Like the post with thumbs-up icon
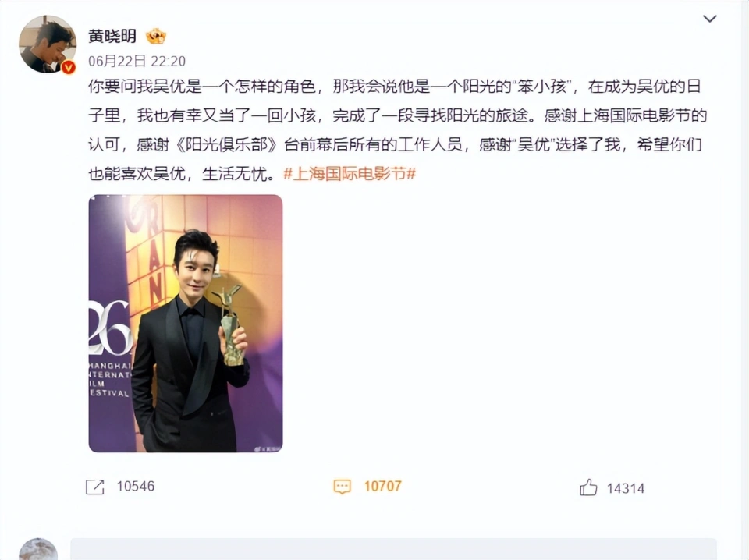This screenshot has width=749, height=560. [588, 488]
